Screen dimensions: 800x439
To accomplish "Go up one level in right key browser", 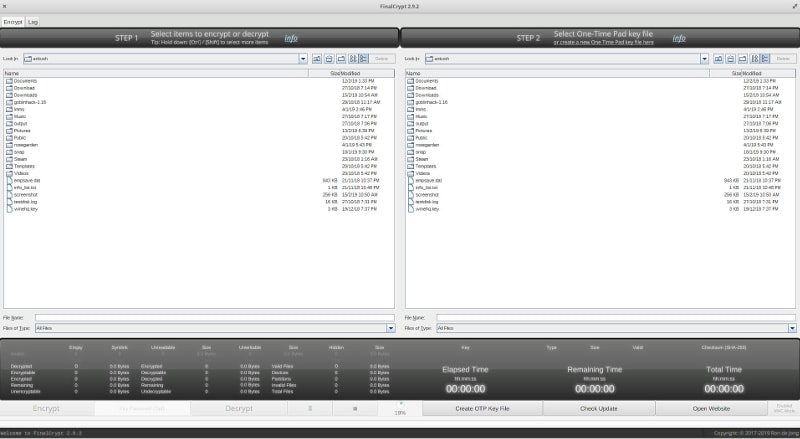I will pyautogui.click(x=718, y=59).
